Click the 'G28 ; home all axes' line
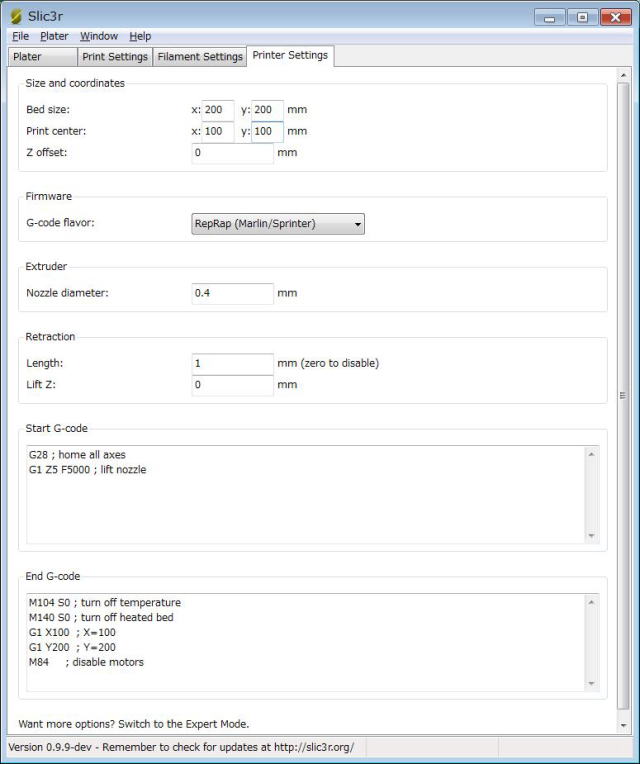This screenshot has height=764, width=640. coord(77,455)
